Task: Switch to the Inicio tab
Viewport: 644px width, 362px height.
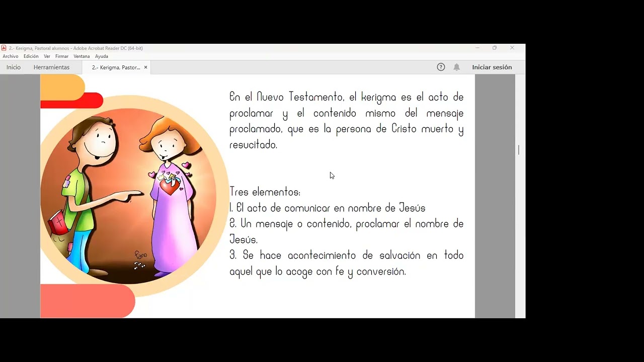Action: click(14, 67)
